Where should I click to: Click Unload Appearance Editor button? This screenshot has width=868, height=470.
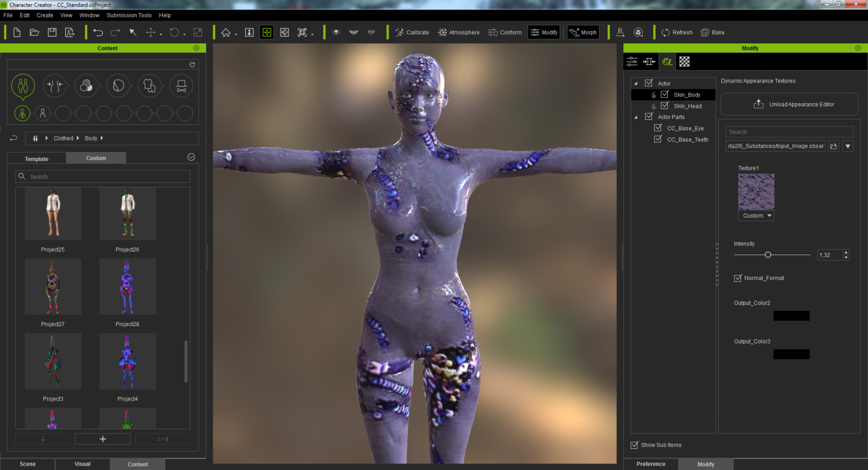click(x=789, y=104)
